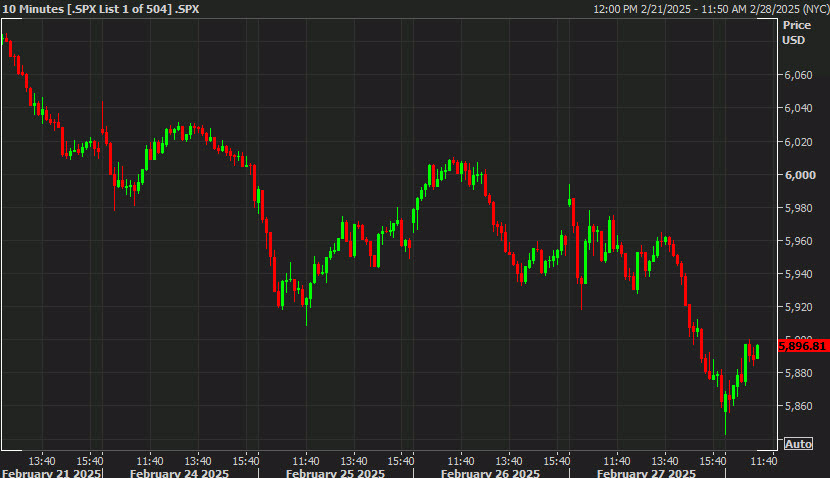Viewport: 830px width, 478px height.
Task: Click the chart title '10 Minutes [.SPX List 1 of 504] .SPX'
Action: pyautogui.click(x=101, y=9)
